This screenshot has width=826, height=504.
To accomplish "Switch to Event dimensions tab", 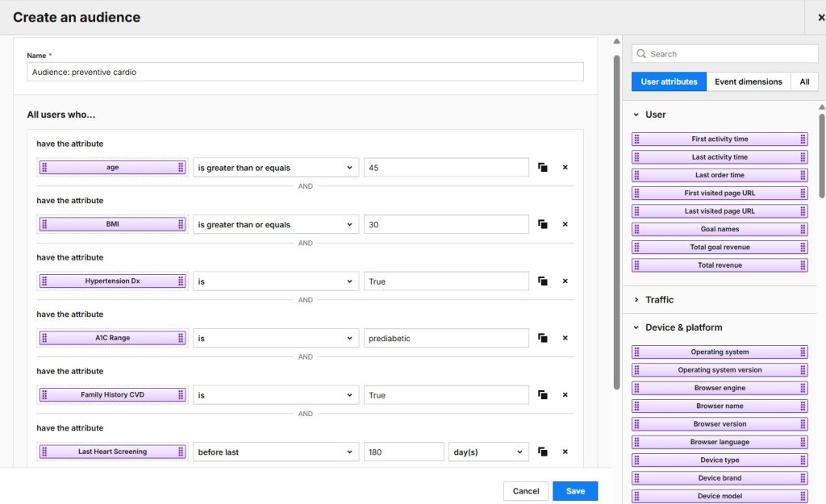I will 748,81.
